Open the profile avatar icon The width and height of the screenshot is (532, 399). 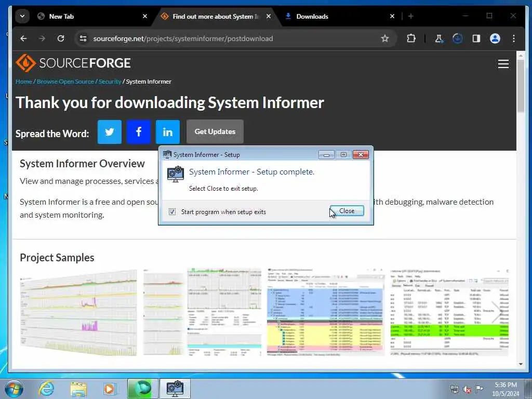click(x=495, y=38)
